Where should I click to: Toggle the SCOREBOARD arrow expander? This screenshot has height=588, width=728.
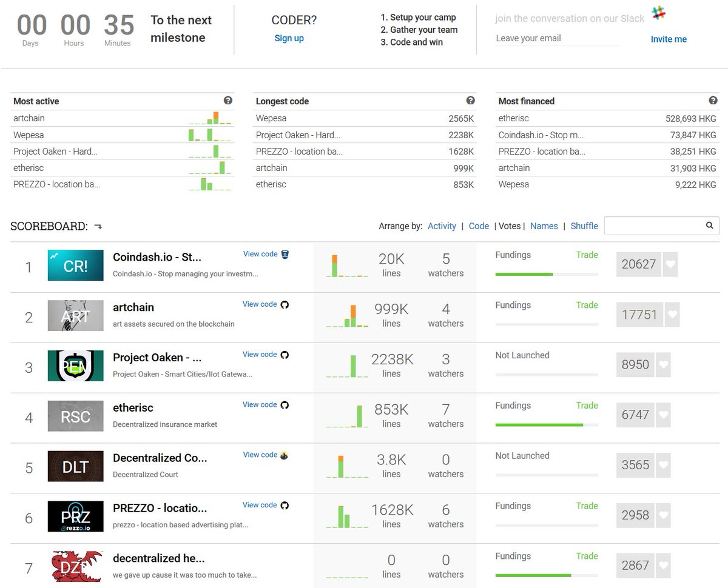click(98, 227)
